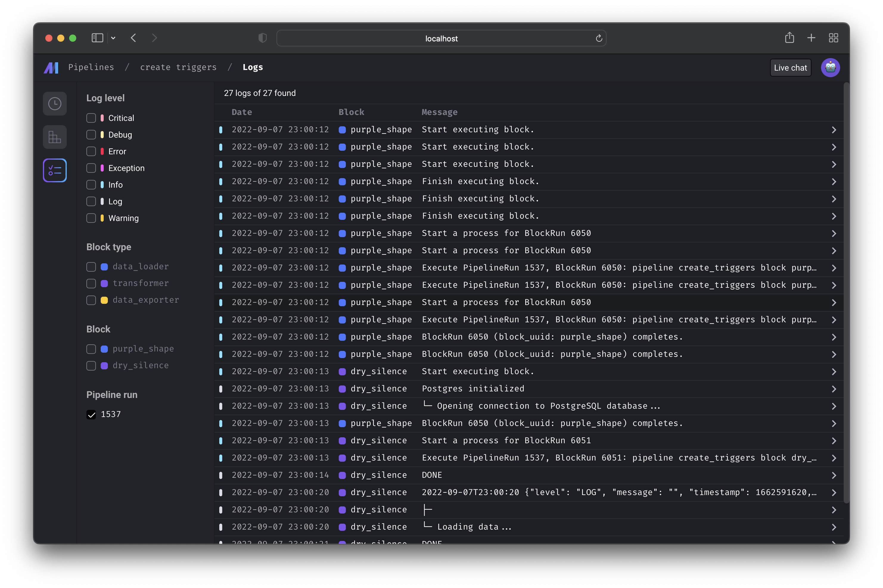Viewport: 883px width, 588px height.
Task: Enable the Critical log level checkbox
Action: [91, 118]
